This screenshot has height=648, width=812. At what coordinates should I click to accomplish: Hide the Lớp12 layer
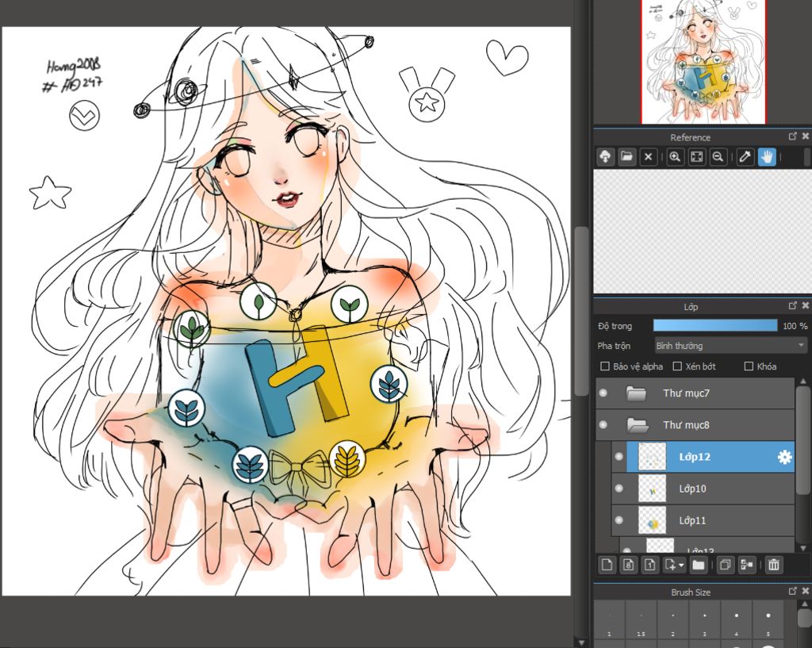pyautogui.click(x=619, y=457)
